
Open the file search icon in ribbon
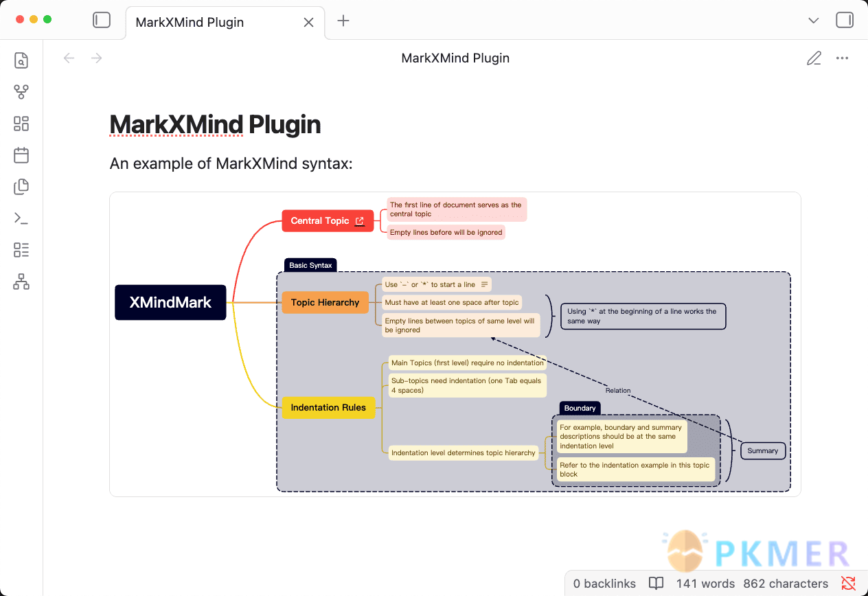[21, 60]
